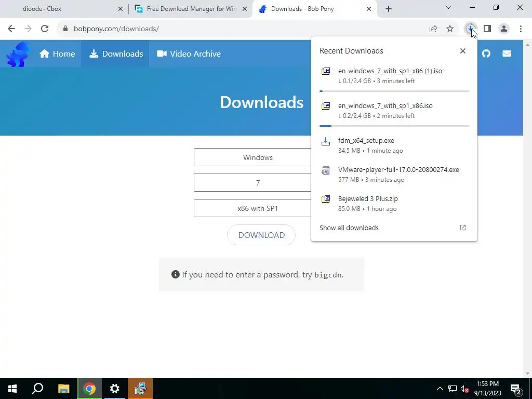Click the bigcdn password text
The height and width of the screenshot is (399, 532).
(x=328, y=275)
